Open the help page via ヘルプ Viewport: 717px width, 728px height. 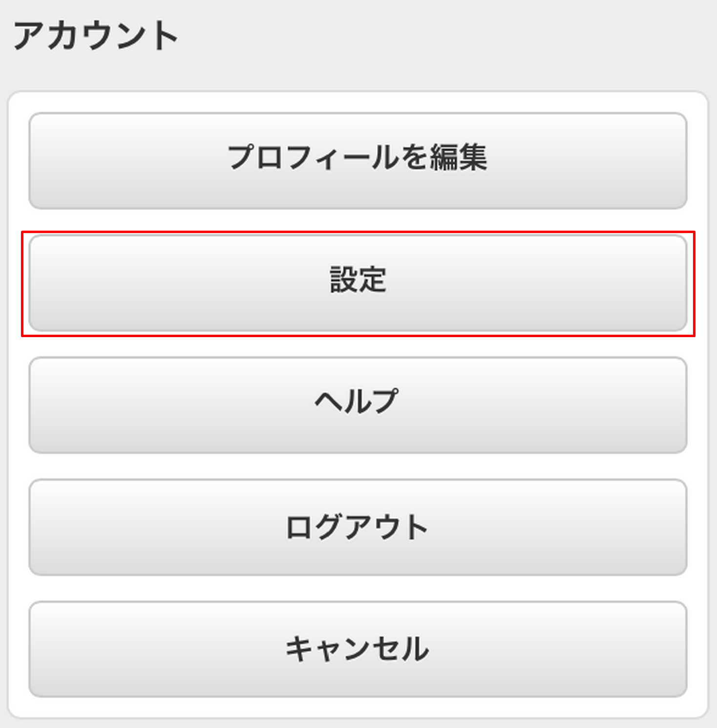pos(358,405)
